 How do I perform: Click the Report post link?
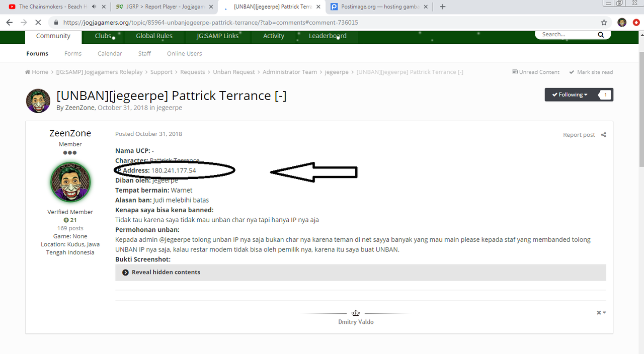point(579,135)
